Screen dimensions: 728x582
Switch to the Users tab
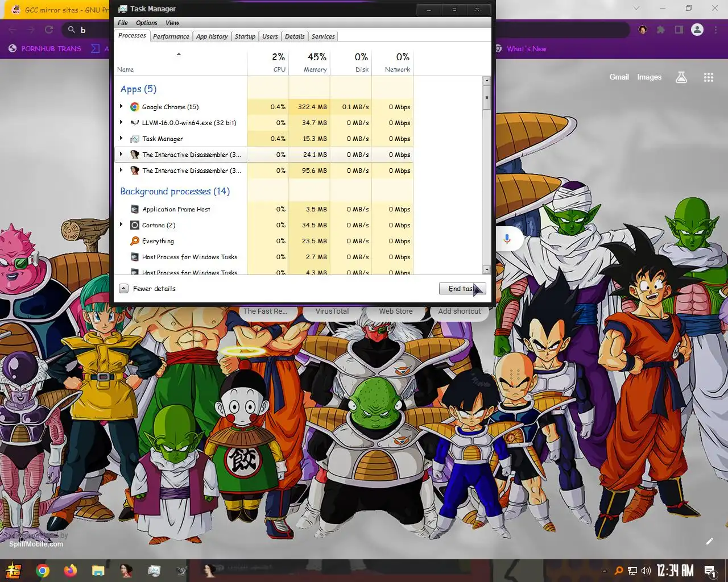(x=270, y=36)
